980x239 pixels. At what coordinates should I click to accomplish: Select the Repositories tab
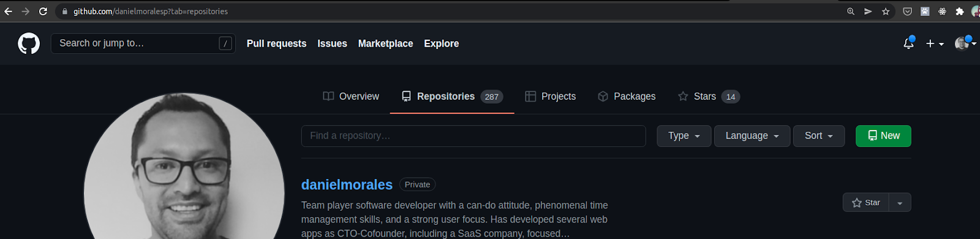click(452, 96)
